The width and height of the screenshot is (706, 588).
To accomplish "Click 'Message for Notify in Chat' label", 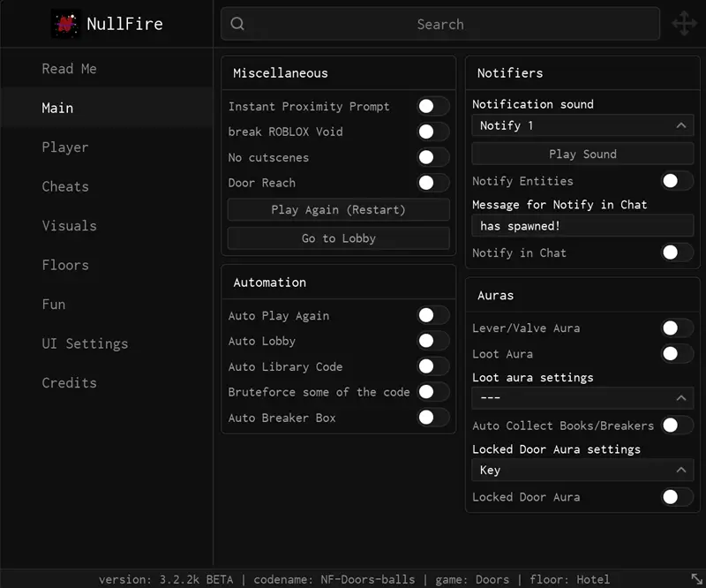I will pos(560,205).
